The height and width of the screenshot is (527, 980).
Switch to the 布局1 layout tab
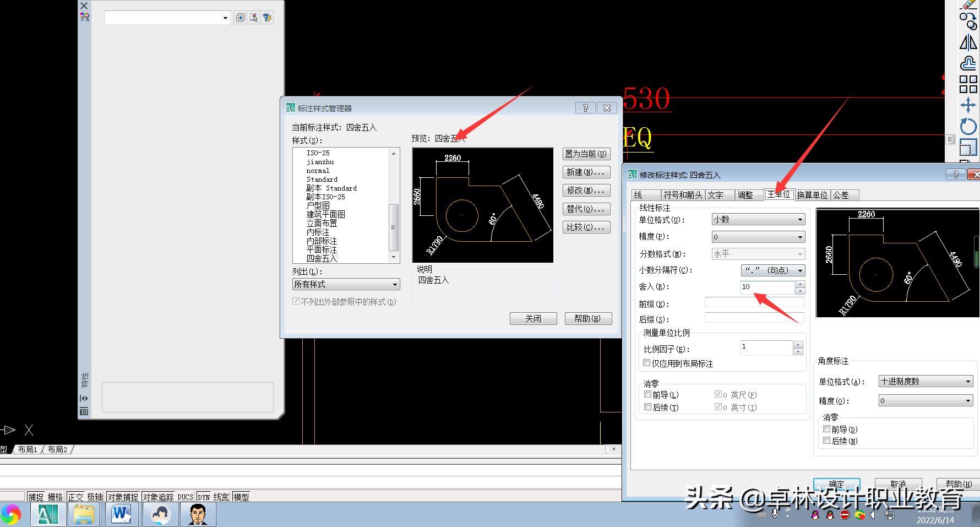26,449
